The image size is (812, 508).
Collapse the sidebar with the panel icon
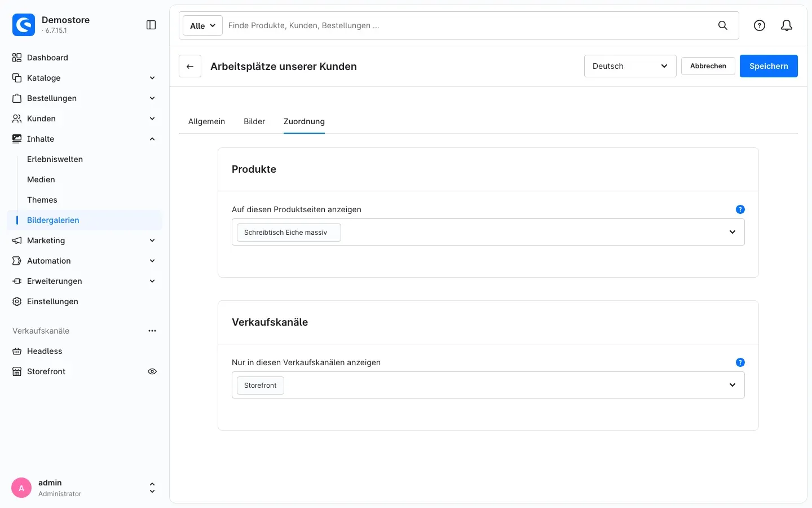[151, 25]
